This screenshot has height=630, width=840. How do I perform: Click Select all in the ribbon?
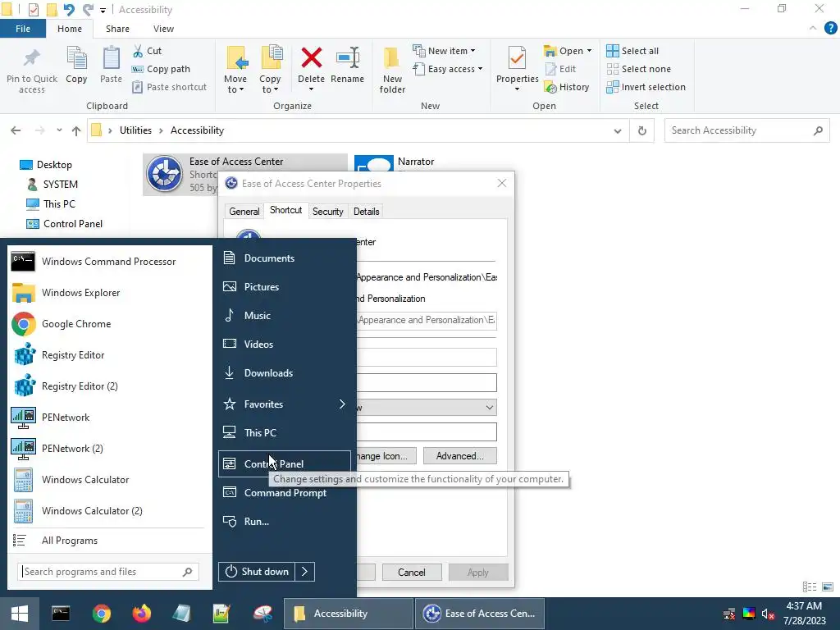[632, 51]
